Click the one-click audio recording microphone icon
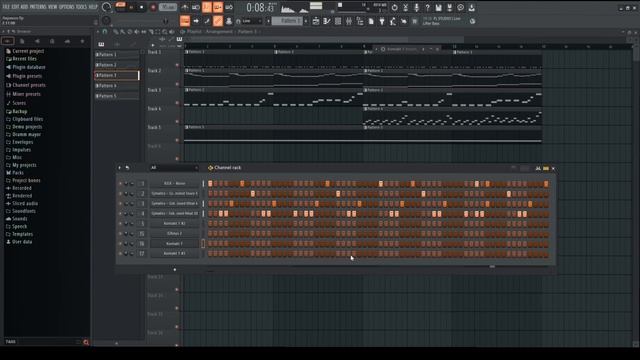Viewport: 640px width, 360px height. tap(416, 7)
